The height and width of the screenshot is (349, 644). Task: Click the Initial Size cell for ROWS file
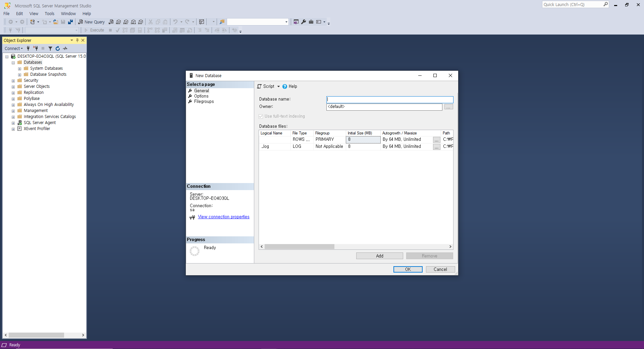pos(363,139)
